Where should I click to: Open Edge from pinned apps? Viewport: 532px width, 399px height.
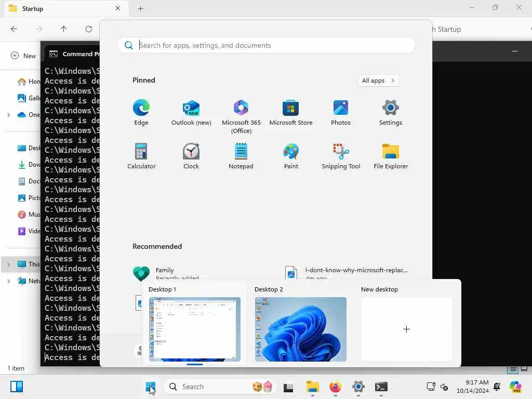[141, 113]
